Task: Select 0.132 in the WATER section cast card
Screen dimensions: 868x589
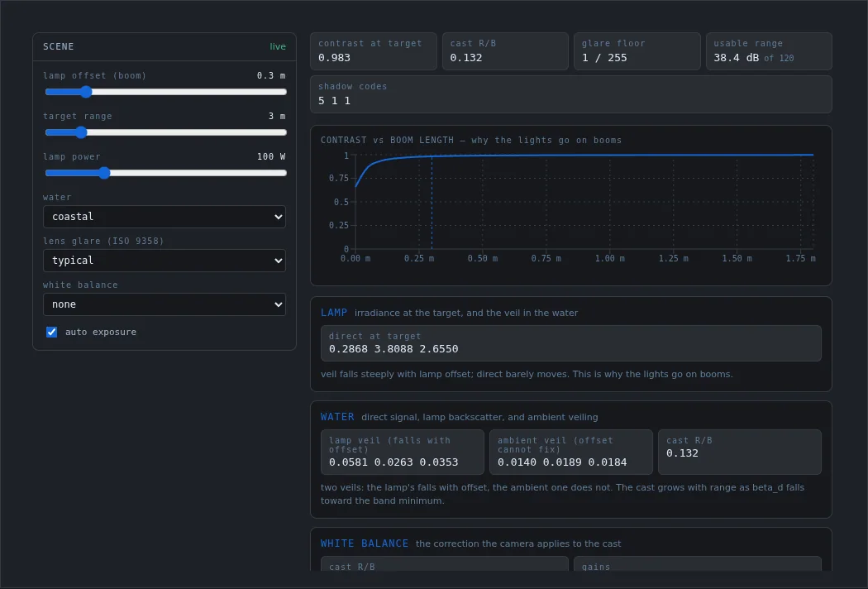Action: click(x=683, y=453)
